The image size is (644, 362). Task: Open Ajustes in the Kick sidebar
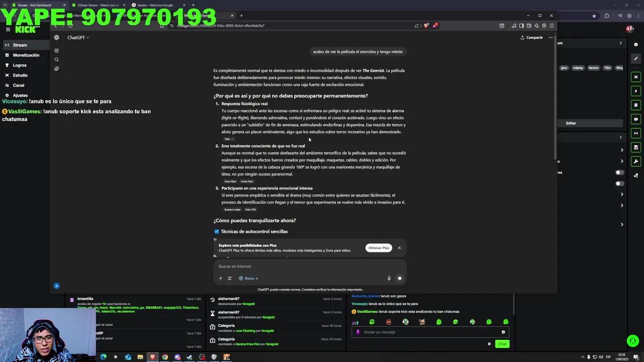click(25, 95)
